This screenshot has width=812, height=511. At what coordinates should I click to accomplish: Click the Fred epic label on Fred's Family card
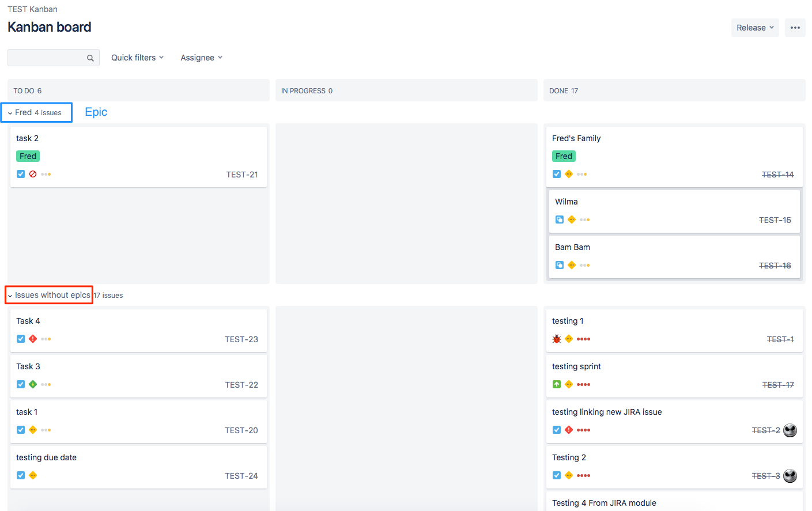pos(564,156)
